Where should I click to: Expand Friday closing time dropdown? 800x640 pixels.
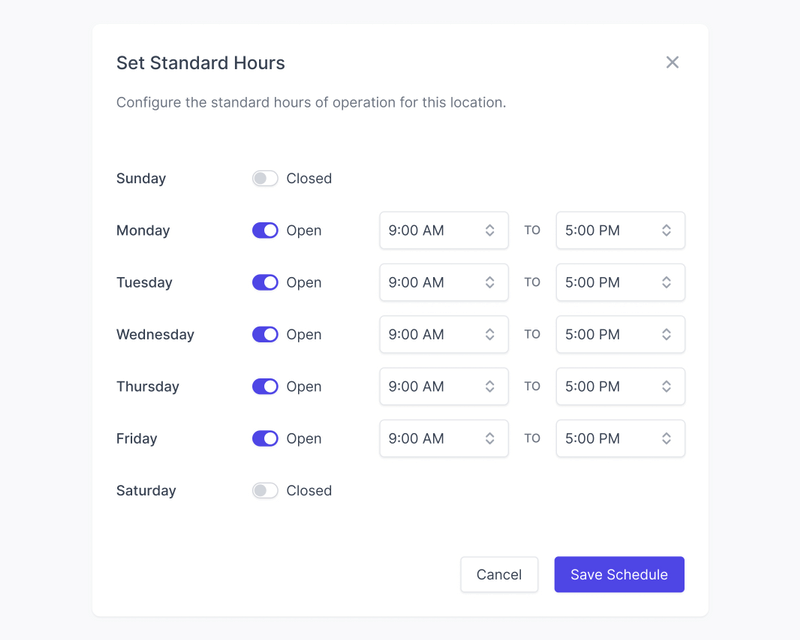(620, 439)
